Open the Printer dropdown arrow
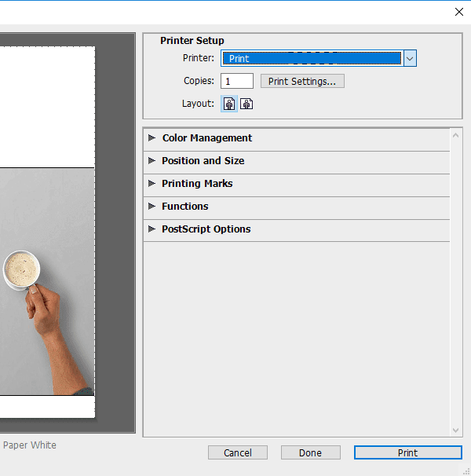 coord(410,58)
